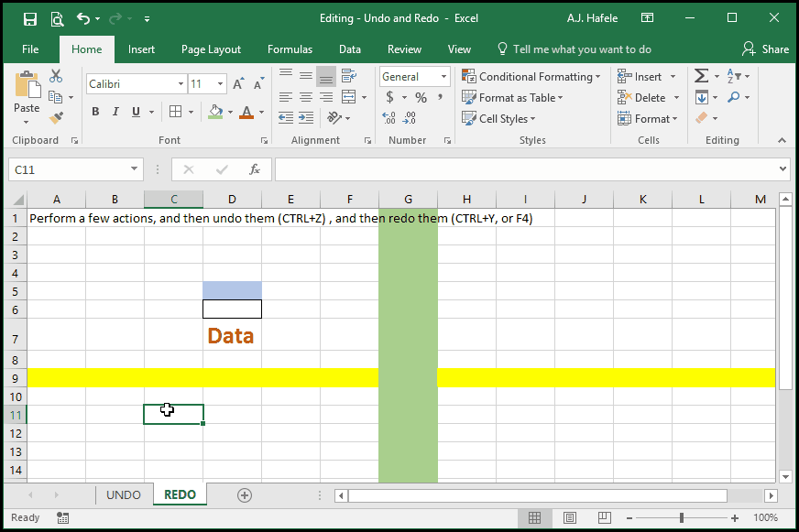Expand the Paste options arrow
Screen dimensions: 799x532
click(26, 122)
